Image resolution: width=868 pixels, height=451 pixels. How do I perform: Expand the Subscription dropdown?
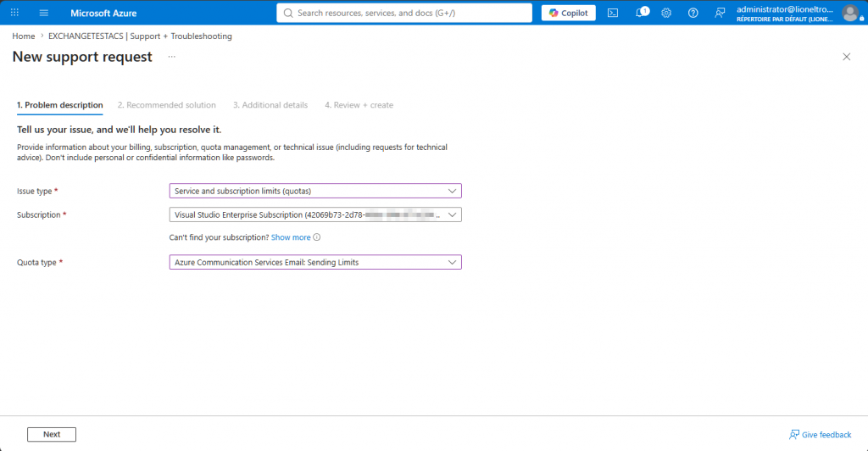[315, 214]
